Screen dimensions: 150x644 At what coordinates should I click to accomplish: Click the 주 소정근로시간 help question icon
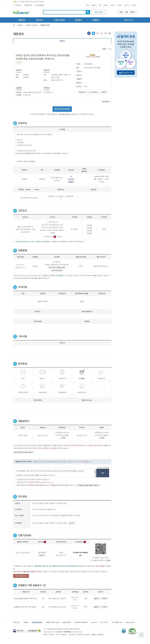point(55,237)
